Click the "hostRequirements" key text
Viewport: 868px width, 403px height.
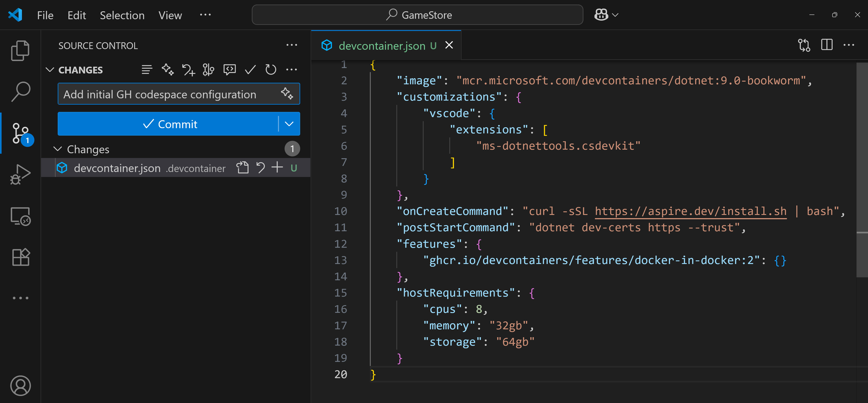coord(456,293)
